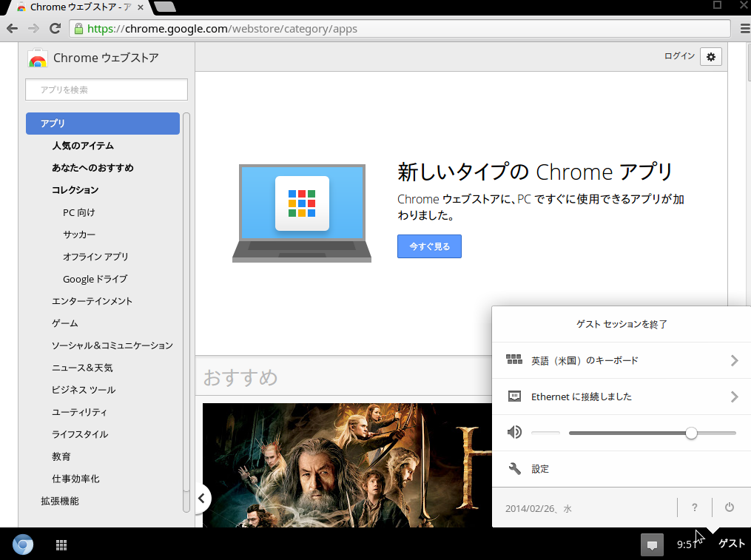This screenshot has height=560, width=751.
Task: Expand the Ethernet に接続しました submenu
Action: 734,397
